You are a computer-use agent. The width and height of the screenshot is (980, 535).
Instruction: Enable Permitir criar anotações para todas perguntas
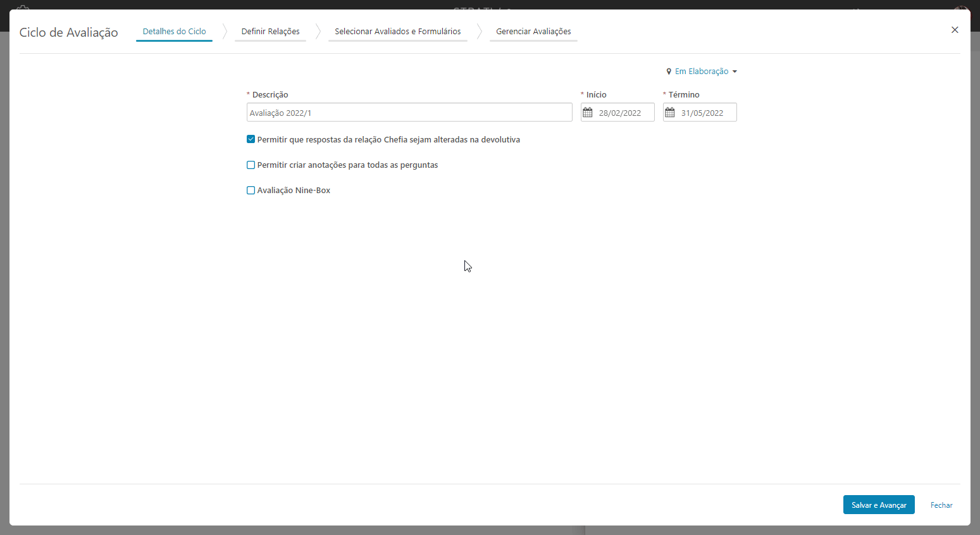(251, 165)
